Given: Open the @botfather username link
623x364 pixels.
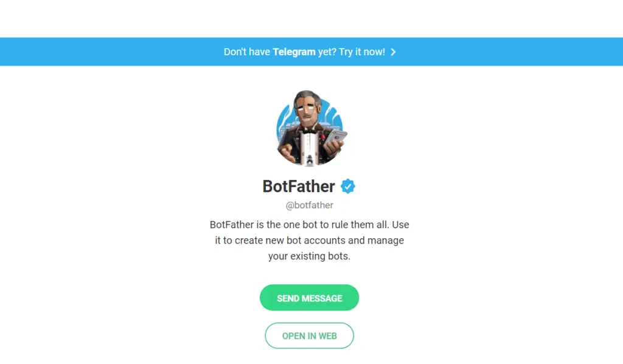Looking at the screenshot, I should (x=309, y=205).
